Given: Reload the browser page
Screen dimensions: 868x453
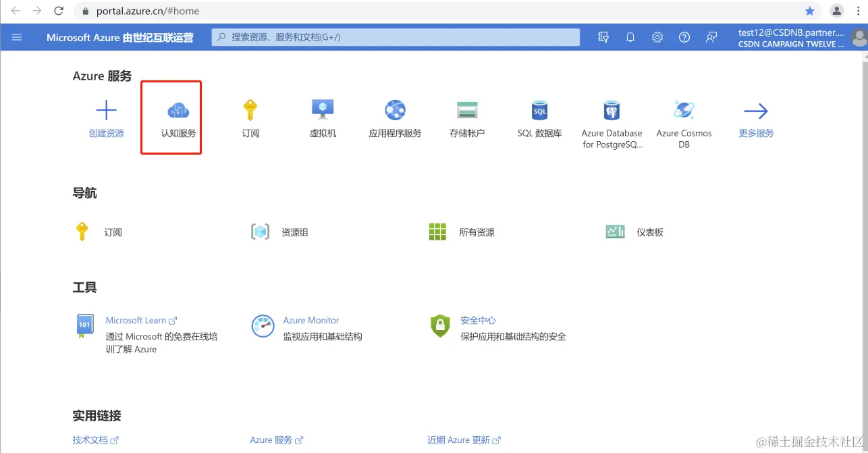Looking at the screenshot, I should point(59,11).
